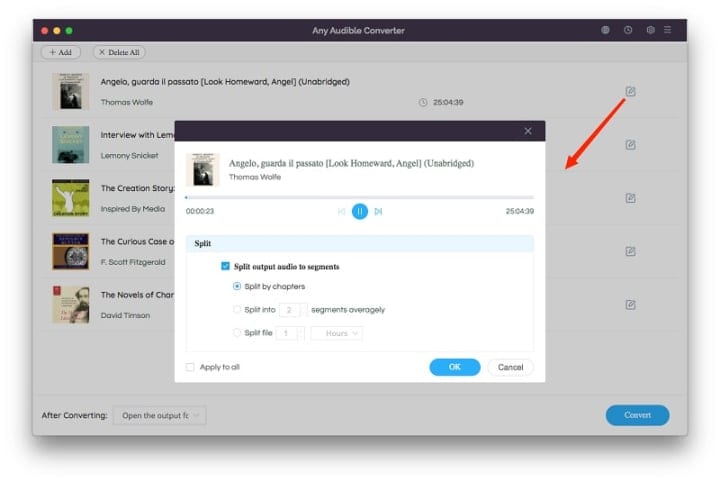
Task: Click edit icon for Interview with Lemony Snicket row
Action: point(630,145)
